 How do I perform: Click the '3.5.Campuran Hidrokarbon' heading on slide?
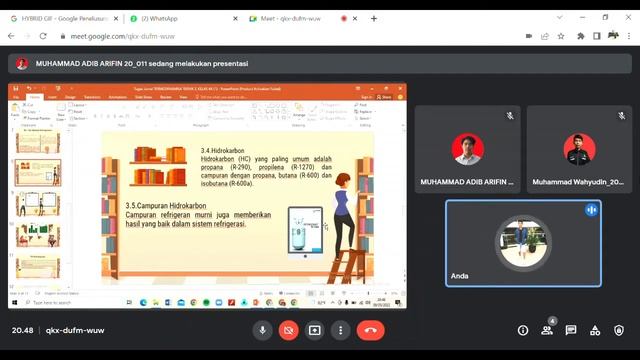click(x=166, y=206)
